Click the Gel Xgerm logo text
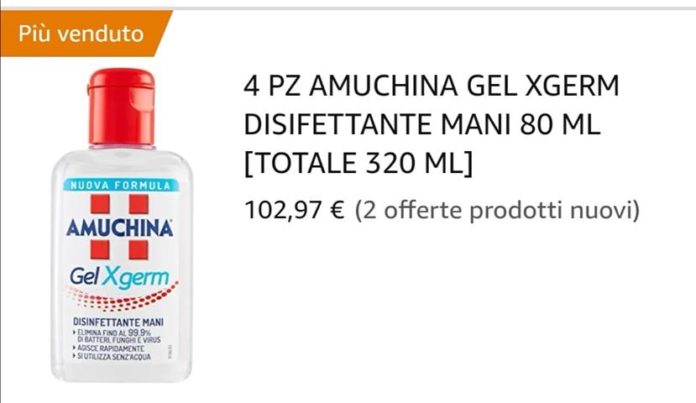 (119, 277)
